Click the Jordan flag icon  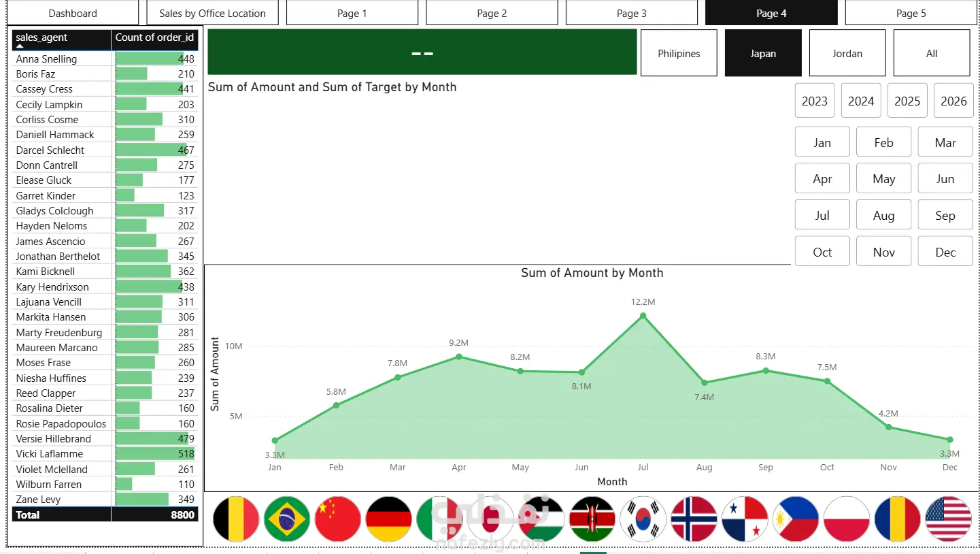541,519
